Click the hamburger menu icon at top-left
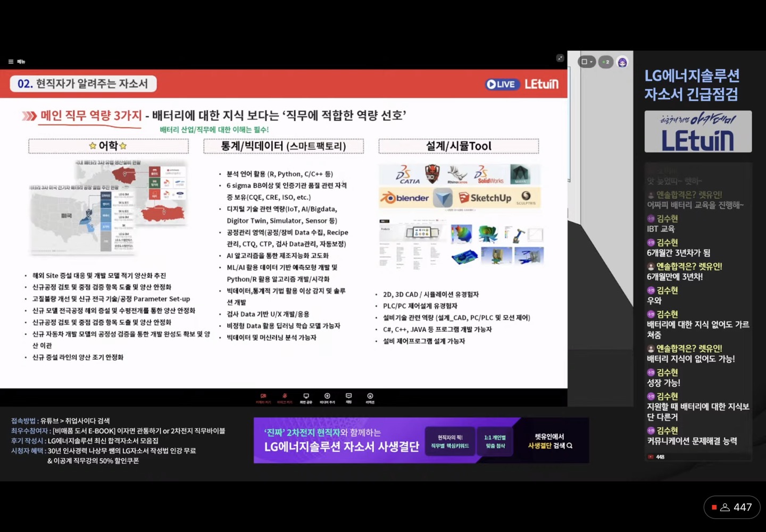 [x=11, y=62]
